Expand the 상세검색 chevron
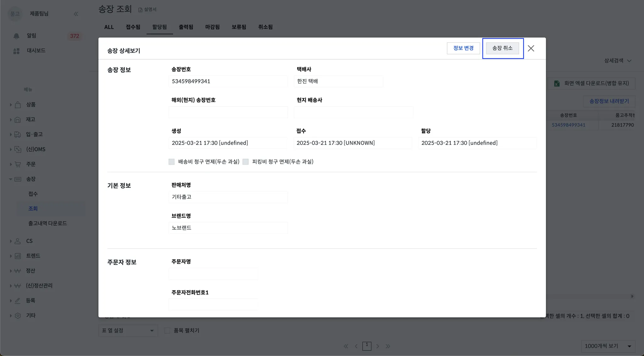The height and width of the screenshot is (356, 644). pyautogui.click(x=629, y=61)
